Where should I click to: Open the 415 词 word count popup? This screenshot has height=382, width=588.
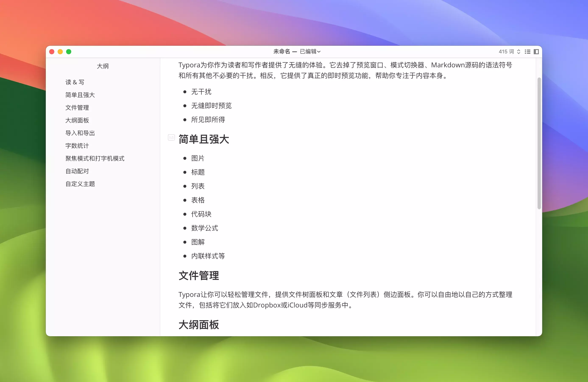click(x=506, y=52)
